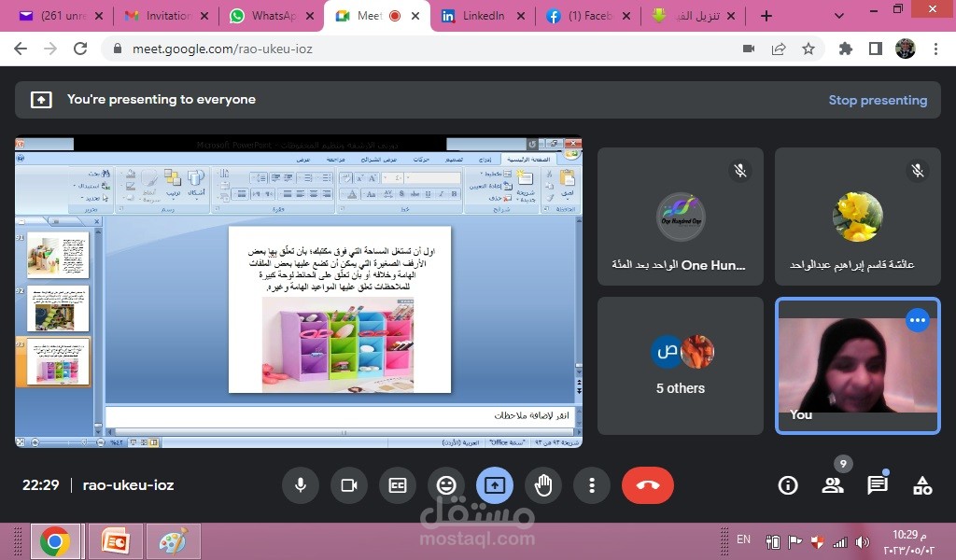956x560 pixels.
Task: Open camera permission icon in address bar
Action: tap(749, 49)
